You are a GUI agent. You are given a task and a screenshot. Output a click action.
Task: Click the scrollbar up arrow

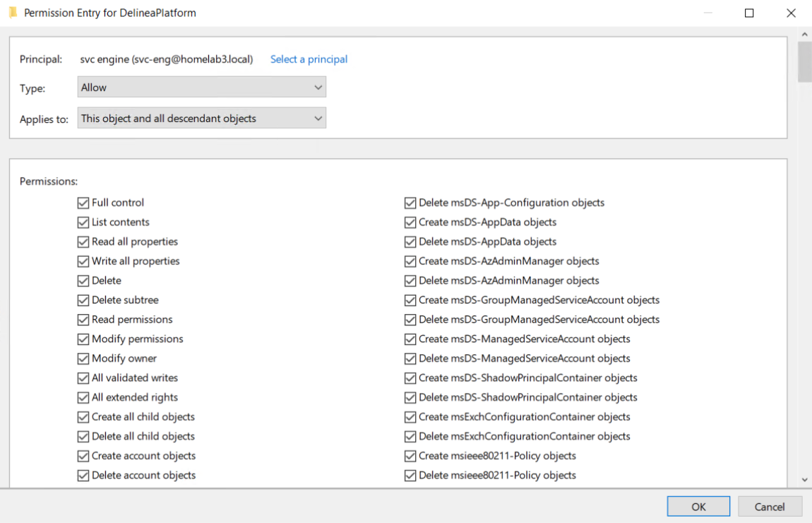(805, 34)
